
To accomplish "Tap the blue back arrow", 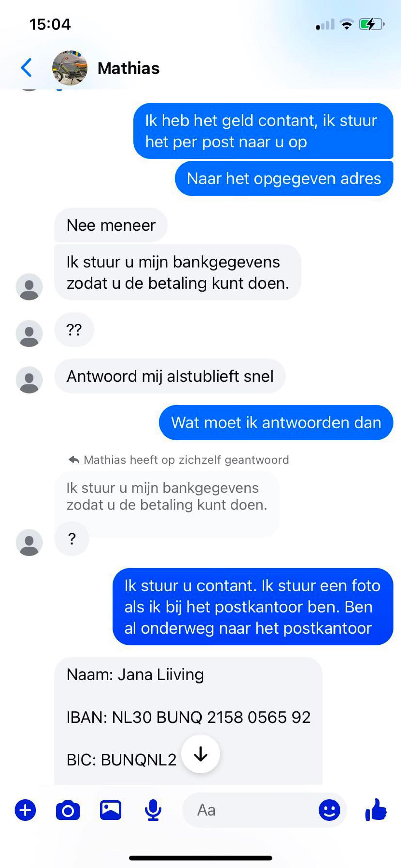I will point(27,68).
